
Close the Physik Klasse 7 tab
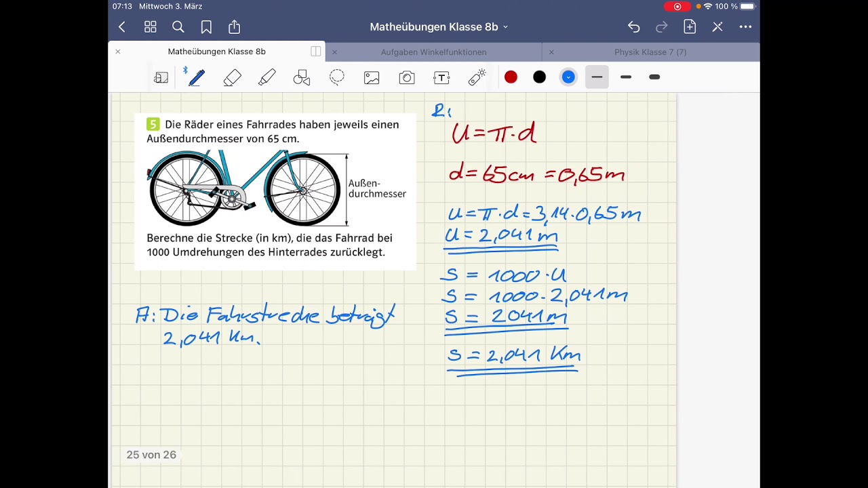point(551,52)
